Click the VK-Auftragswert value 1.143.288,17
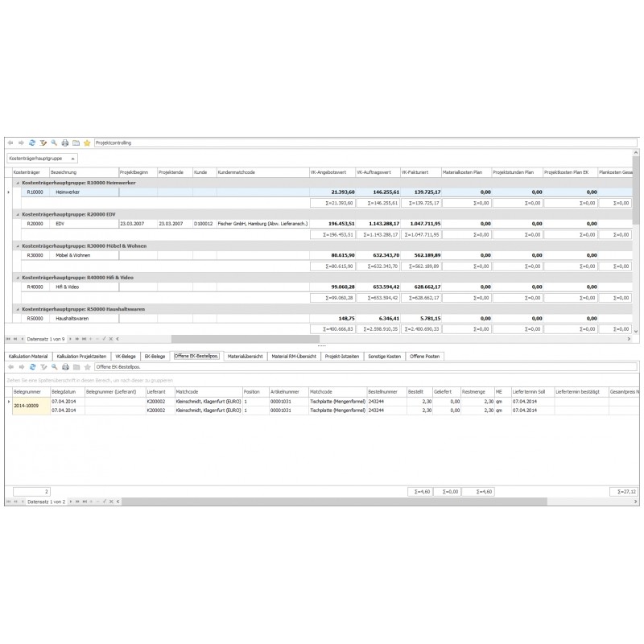Screen dimensions: 644x644 tap(378, 224)
